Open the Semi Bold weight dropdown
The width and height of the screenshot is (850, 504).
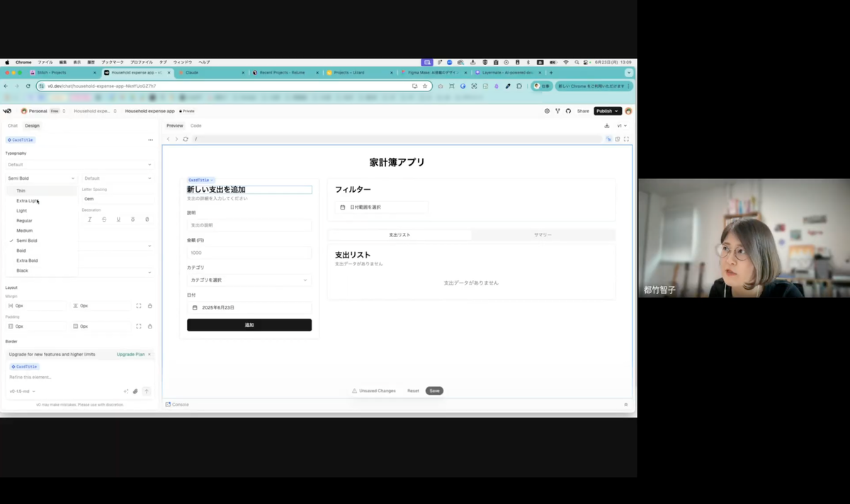click(x=42, y=178)
